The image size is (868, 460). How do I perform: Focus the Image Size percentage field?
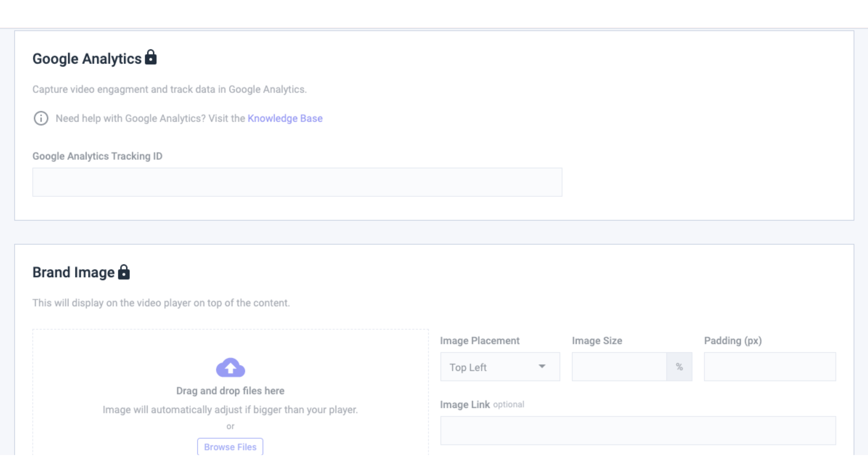coord(619,367)
